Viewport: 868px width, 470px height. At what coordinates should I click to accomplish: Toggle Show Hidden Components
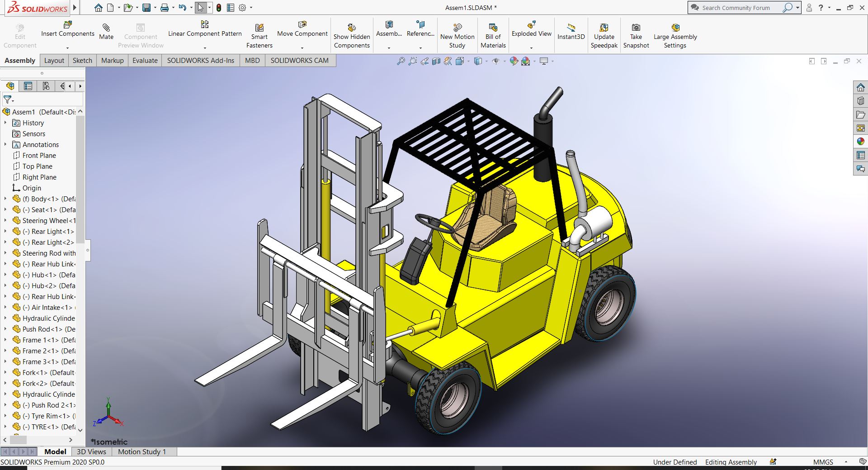[x=352, y=28]
